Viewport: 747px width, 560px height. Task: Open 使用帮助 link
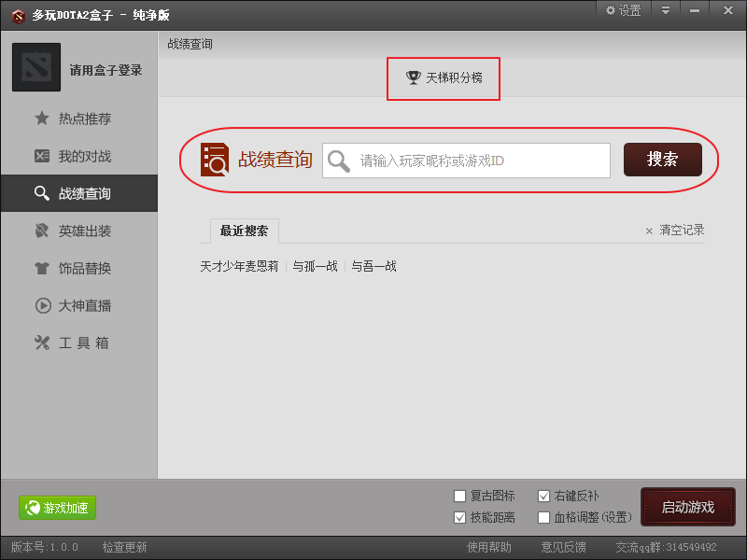click(x=488, y=548)
